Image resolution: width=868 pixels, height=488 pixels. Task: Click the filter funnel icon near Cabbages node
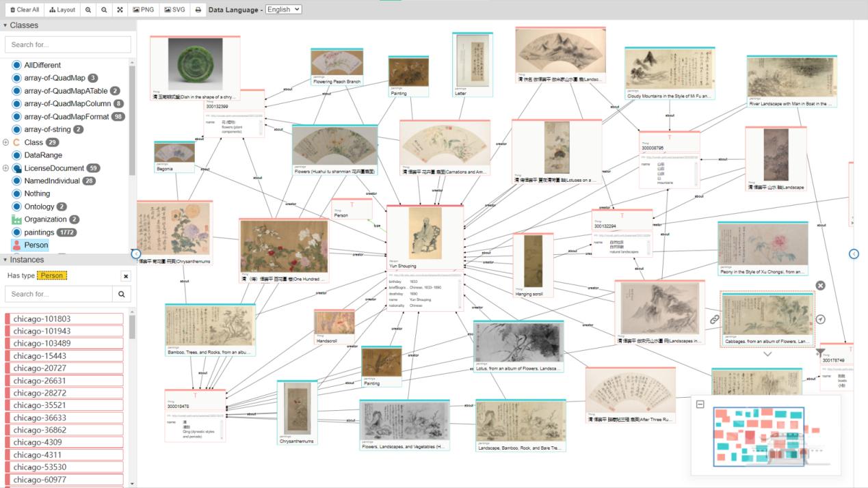[x=820, y=353]
